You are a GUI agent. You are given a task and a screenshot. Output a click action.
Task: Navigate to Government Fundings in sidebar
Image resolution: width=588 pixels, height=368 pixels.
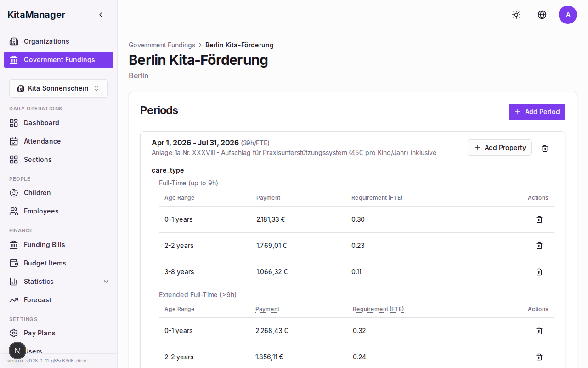tap(58, 60)
